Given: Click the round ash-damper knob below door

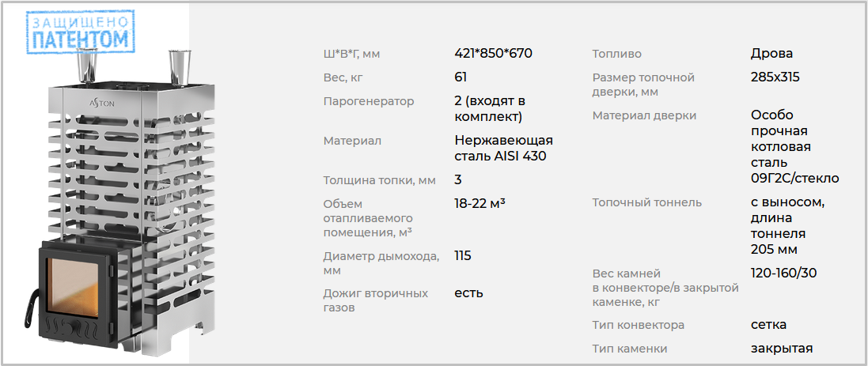Looking at the screenshot, I should (70, 323).
